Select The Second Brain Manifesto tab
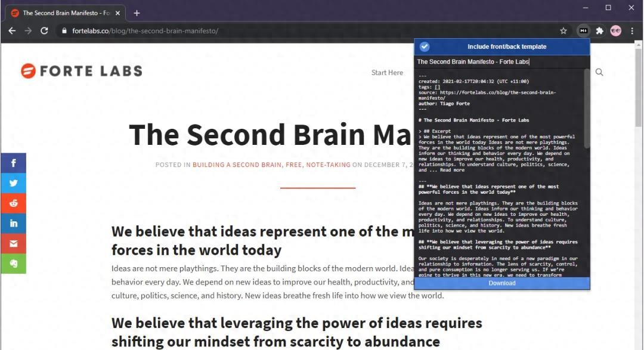The height and width of the screenshot is (350, 644). click(x=66, y=13)
